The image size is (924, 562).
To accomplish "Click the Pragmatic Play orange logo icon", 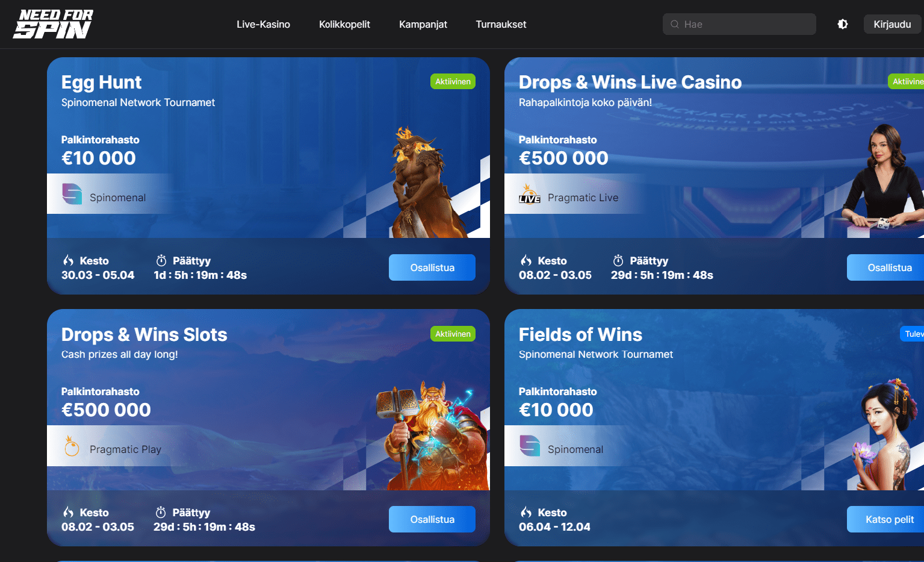I will click(x=72, y=446).
